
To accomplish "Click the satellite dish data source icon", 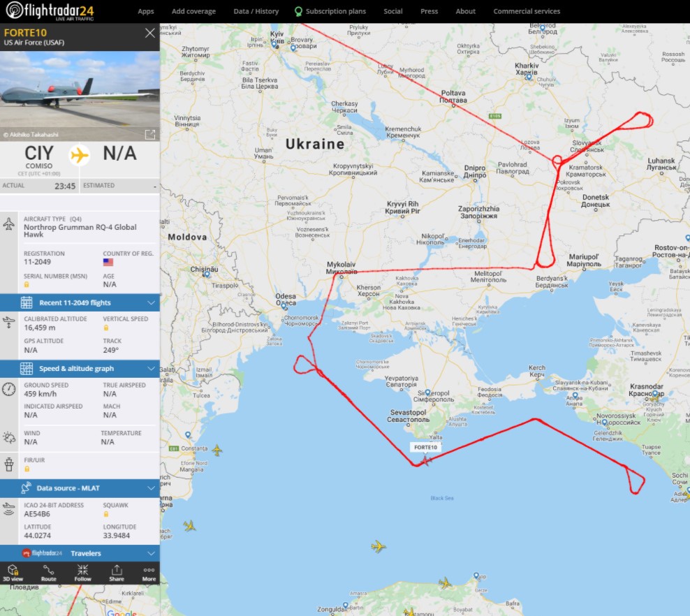I will tap(26, 488).
